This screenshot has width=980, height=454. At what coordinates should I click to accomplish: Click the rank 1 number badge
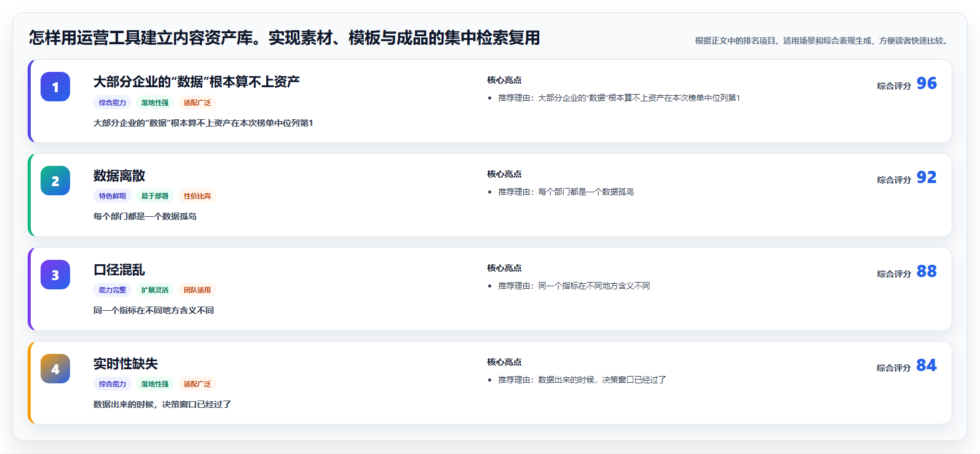(55, 87)
